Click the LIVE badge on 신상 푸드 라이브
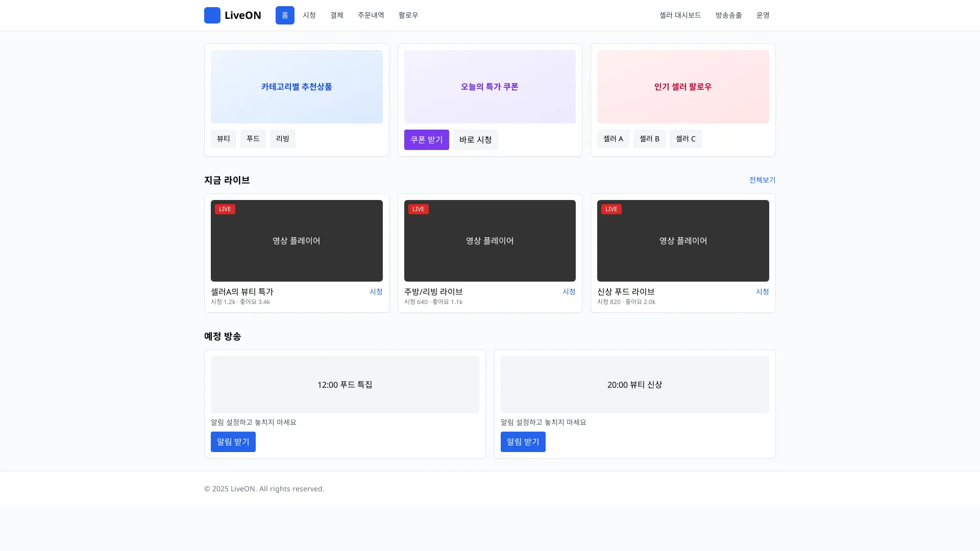Image resolution: width=980 pixels, height=551 pixels. coord(611,209)
